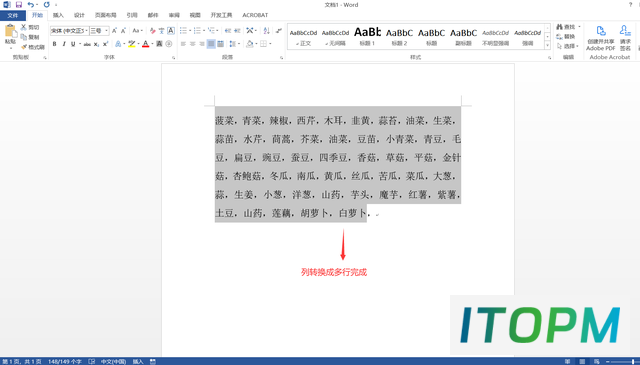The height and width of the screenshot is (365, 640).
Task: Click the Cut scissors icon
Action: coord(24,27)
